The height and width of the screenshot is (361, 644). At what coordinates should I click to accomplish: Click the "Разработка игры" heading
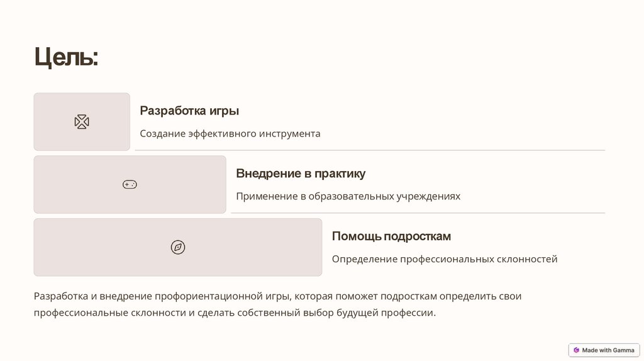point(189,111)
